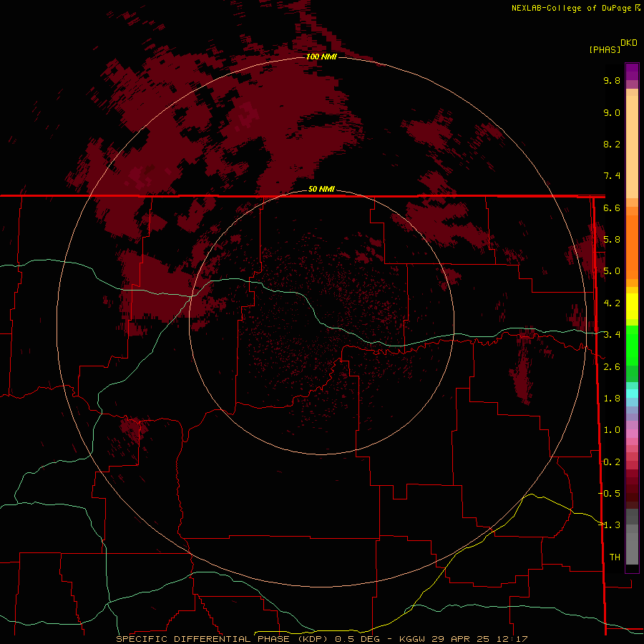644x644 pixels.
Task: Click the 1.8 scale value
Action: click(x=612, y=399)
